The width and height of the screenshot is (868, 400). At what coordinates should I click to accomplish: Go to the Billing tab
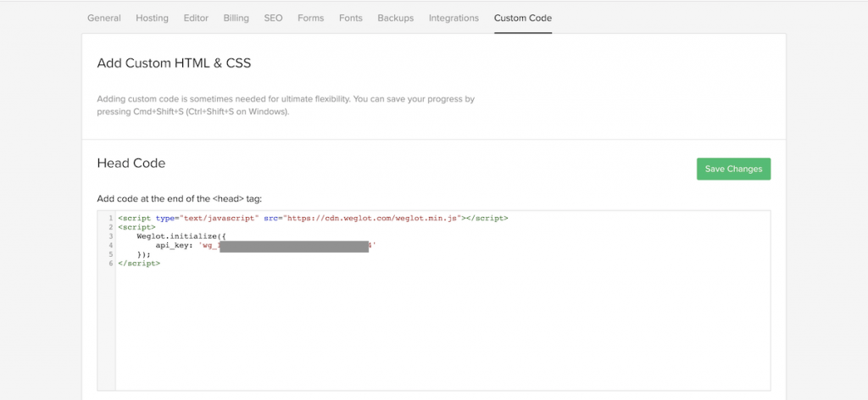coord(236,18)
